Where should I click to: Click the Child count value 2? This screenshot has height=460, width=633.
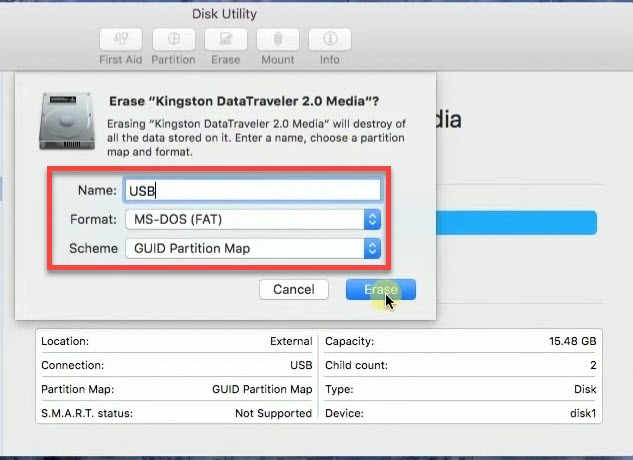click(593, 365)
